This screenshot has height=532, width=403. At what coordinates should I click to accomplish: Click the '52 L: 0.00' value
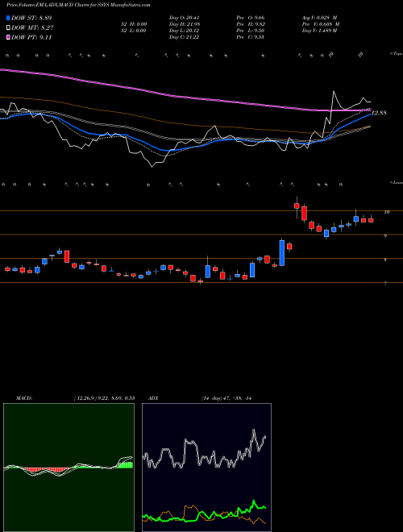tap(134, 31)
